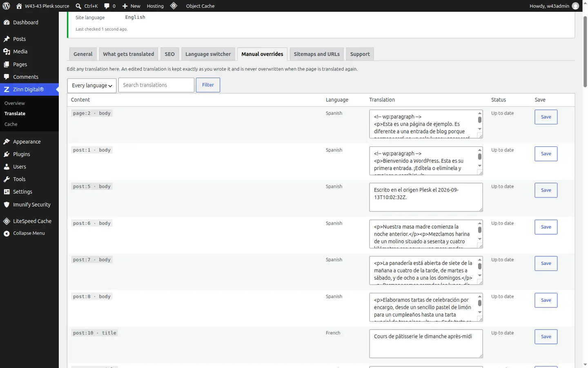Open the comments bubble icon in the admin bar
The height and width of the screenshot is (368, 588).
(x=107, y=6)
